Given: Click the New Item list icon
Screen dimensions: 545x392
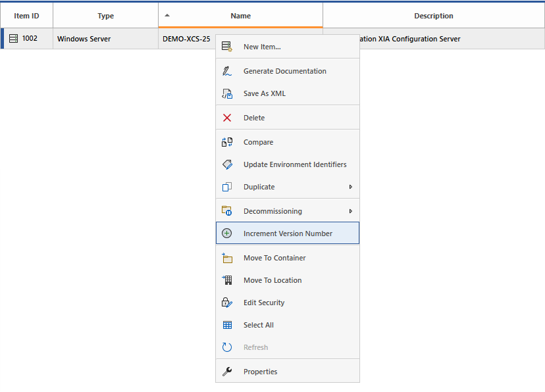Looking at the screenshot, I should tap(227, 47).
